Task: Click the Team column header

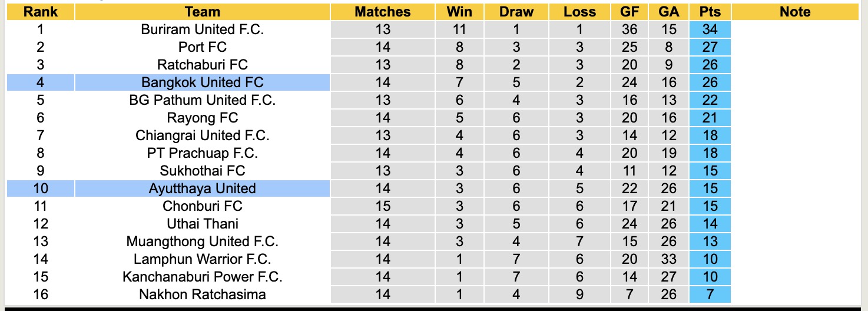Action: pyautogui.click(x=202, y=12)
